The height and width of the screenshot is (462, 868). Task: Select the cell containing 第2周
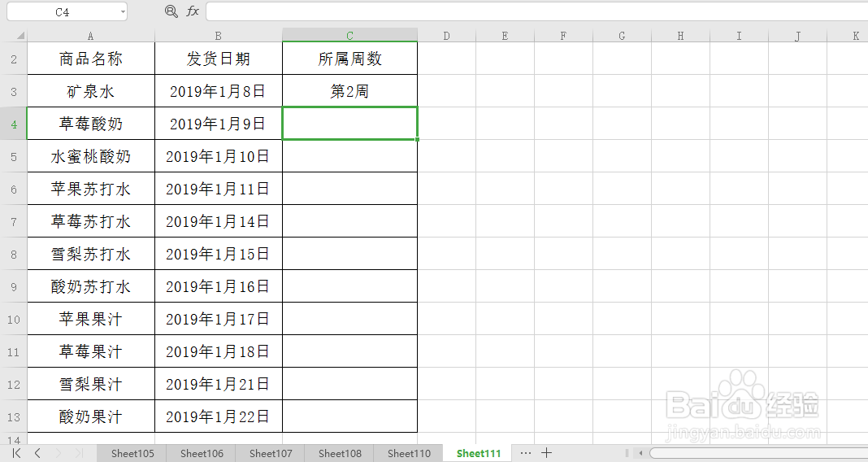[x=349, y=91]
